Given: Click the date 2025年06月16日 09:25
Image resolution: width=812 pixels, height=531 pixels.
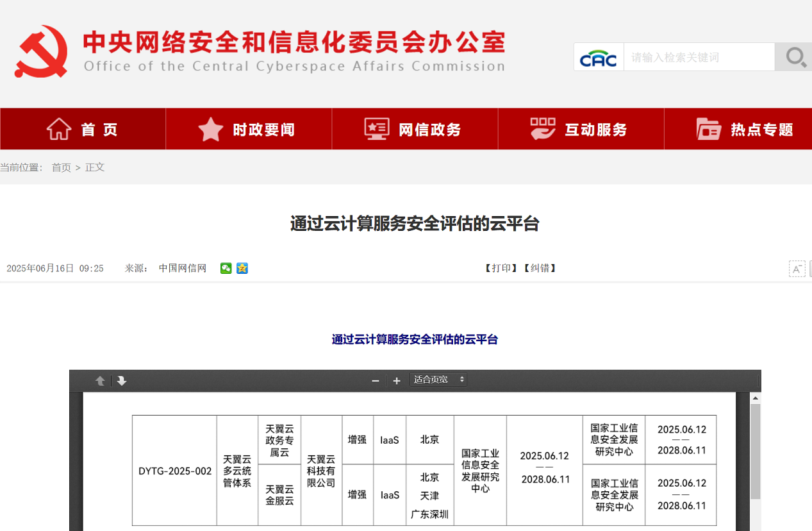Looking at the screenshot, I should pyautogui.click(x=55, y=268).
